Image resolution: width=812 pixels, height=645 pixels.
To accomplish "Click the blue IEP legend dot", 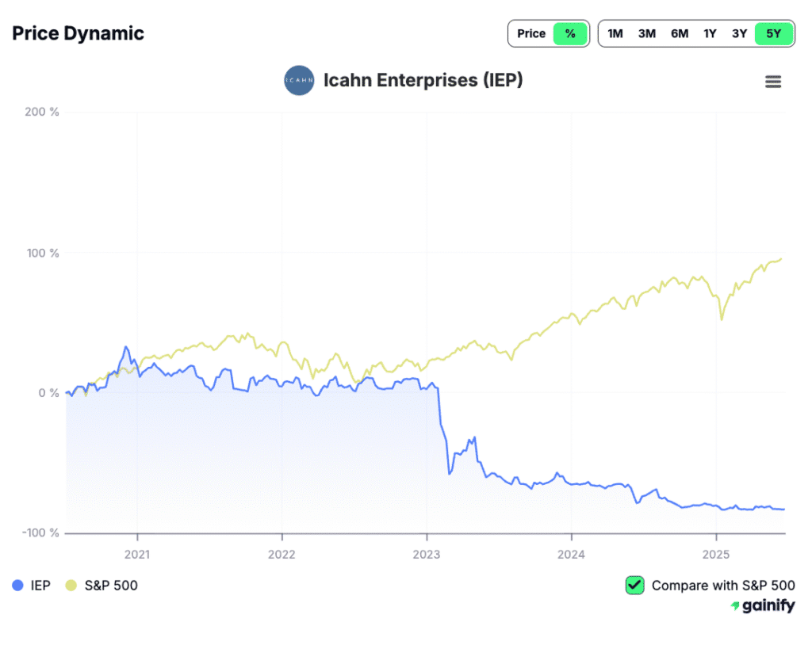I will [x=19, y=586].
